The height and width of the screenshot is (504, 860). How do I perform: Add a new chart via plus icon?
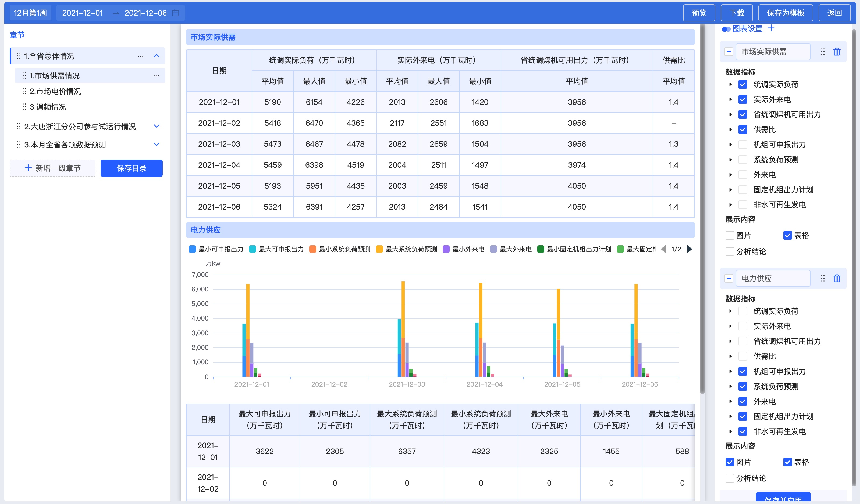click(771, 28)
